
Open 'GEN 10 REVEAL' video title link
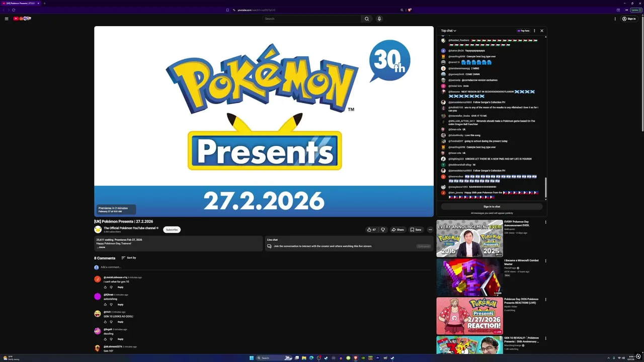tap(521, 339)
